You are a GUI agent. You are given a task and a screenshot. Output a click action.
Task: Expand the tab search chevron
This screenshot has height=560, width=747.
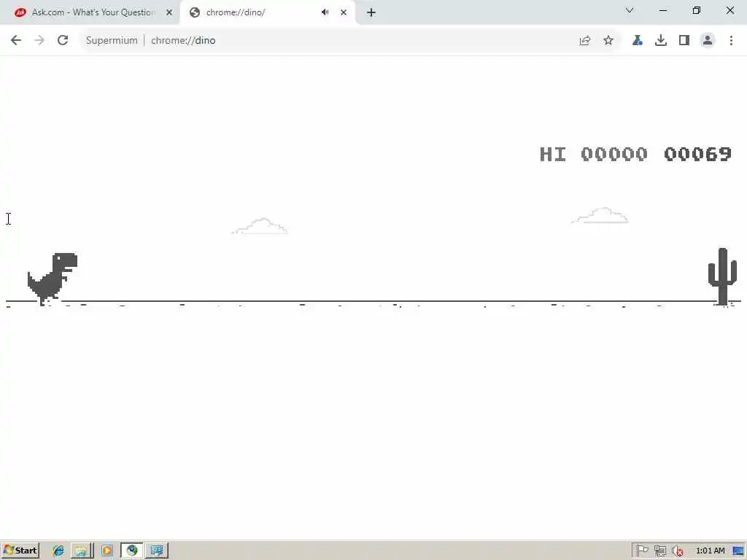(630, 10)
